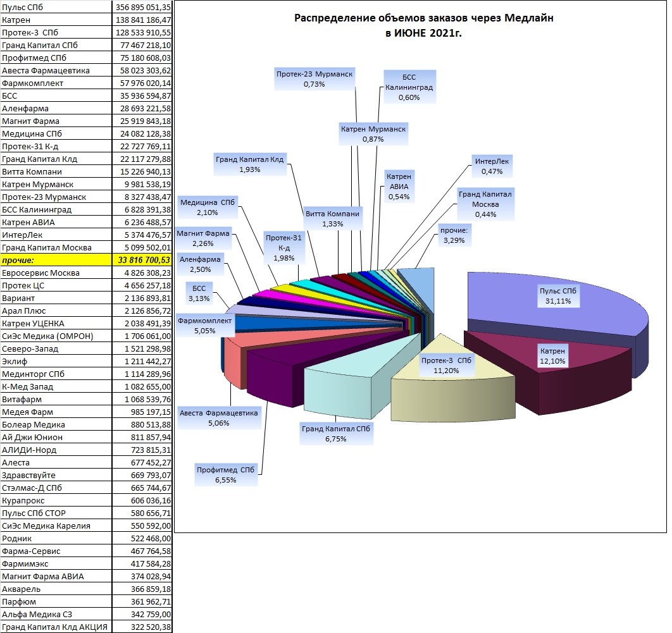Image resolution: width=672 pixels, height=633 pixels.
Task: Select the прочие: 3,29% chart label
Action: pos(454,235)
